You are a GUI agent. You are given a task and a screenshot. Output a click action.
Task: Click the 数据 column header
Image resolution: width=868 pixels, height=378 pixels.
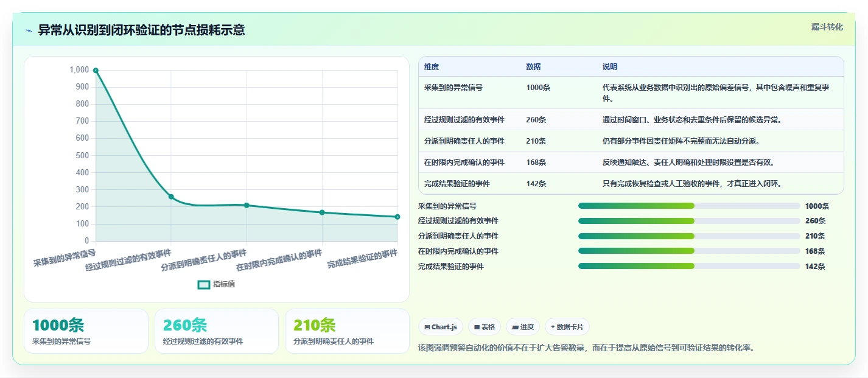coord(533,67)
